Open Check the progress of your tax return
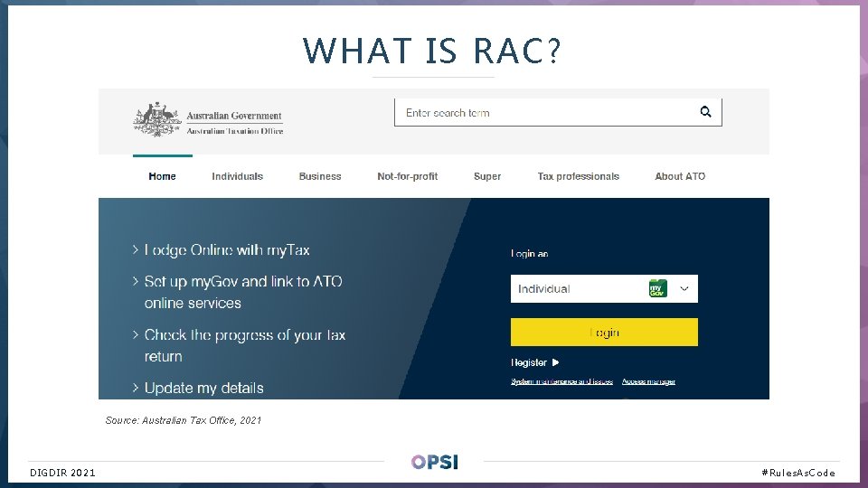 tap(245, 346)
